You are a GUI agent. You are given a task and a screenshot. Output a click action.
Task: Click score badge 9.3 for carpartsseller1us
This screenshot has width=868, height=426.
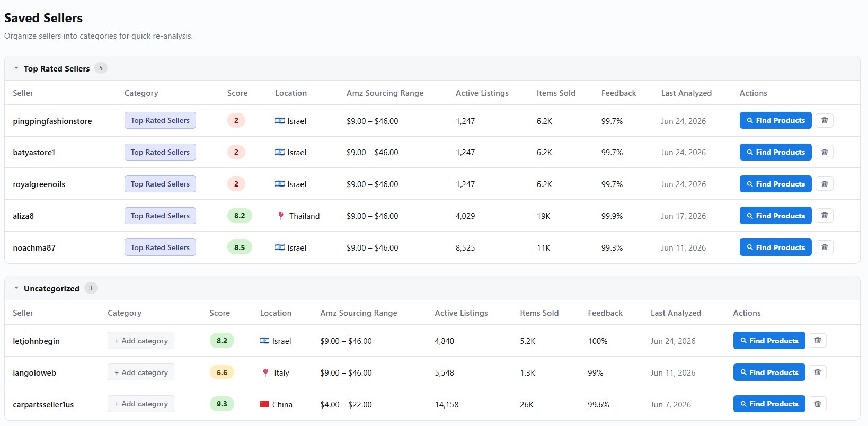(222, 404)
